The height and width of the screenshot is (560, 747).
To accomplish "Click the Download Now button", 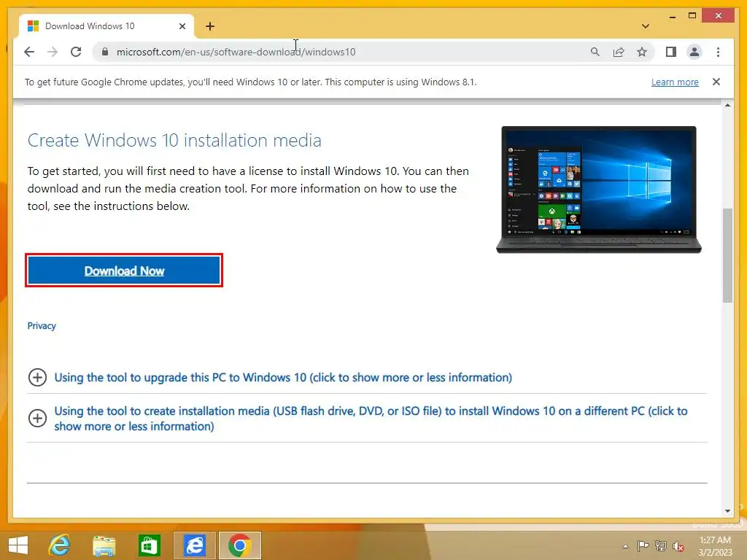I will 124,271.
